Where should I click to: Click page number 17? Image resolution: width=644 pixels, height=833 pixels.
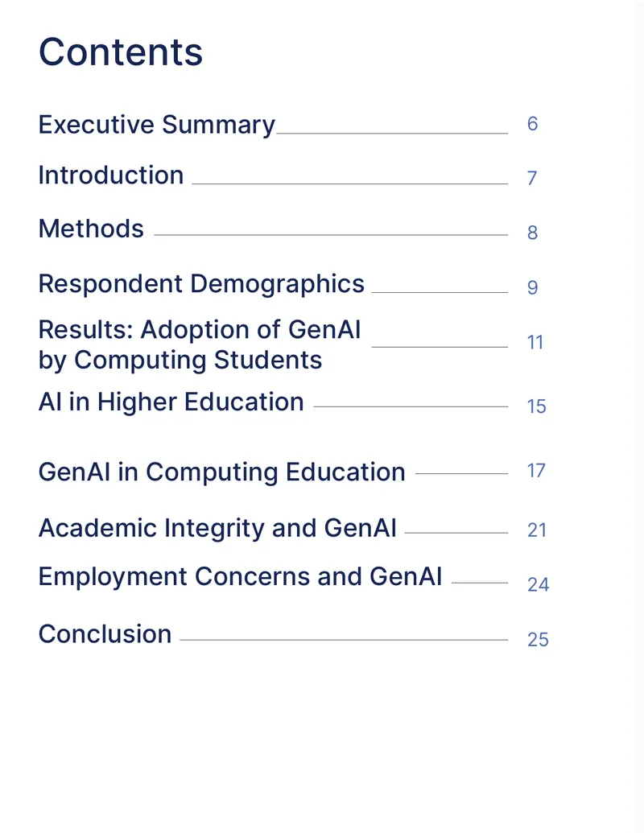coord(536,471)
